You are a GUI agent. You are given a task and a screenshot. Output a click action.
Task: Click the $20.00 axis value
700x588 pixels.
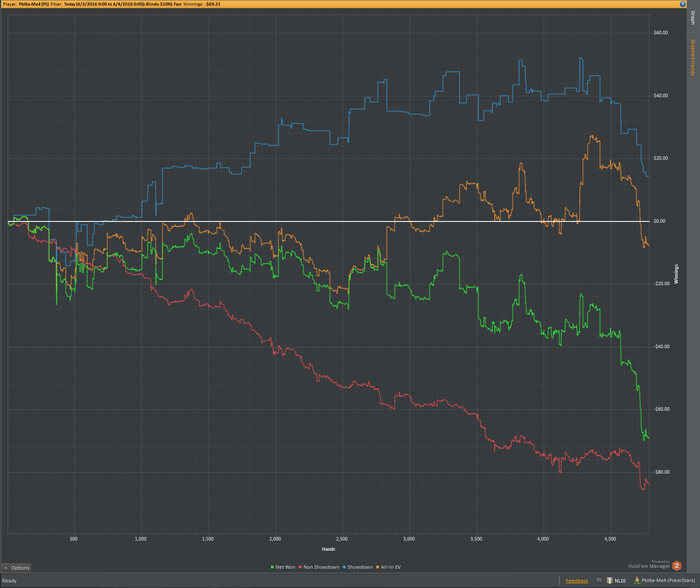pyautogui.click(x=661, y=158)
